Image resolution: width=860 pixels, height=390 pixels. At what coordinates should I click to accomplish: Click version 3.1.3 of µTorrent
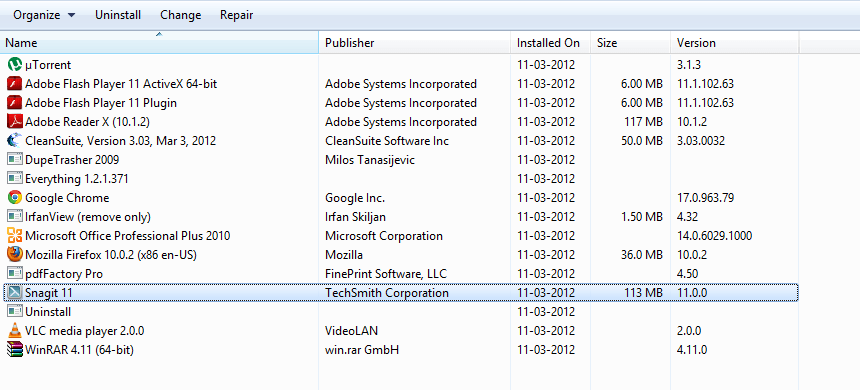point(689,65)
